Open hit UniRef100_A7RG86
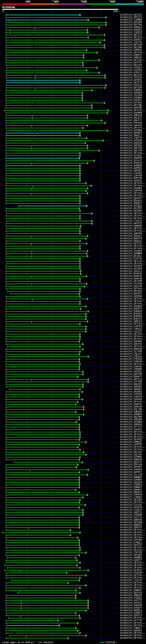The height and width of the screenshot is (644, 146). (131, 140)
